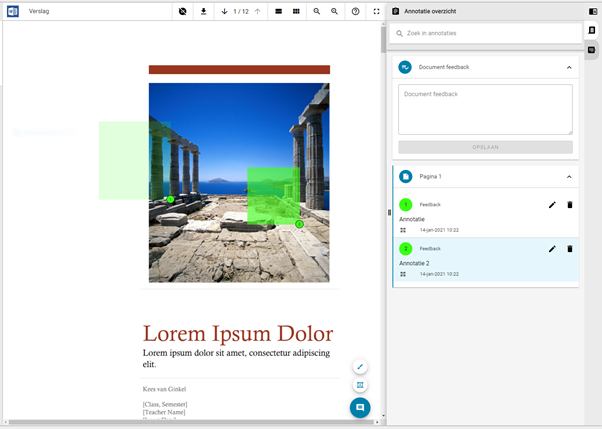The image size is (602, 429).
Task: Go to next page arrow
Action: pyautogui.click(x=225, y=12)
